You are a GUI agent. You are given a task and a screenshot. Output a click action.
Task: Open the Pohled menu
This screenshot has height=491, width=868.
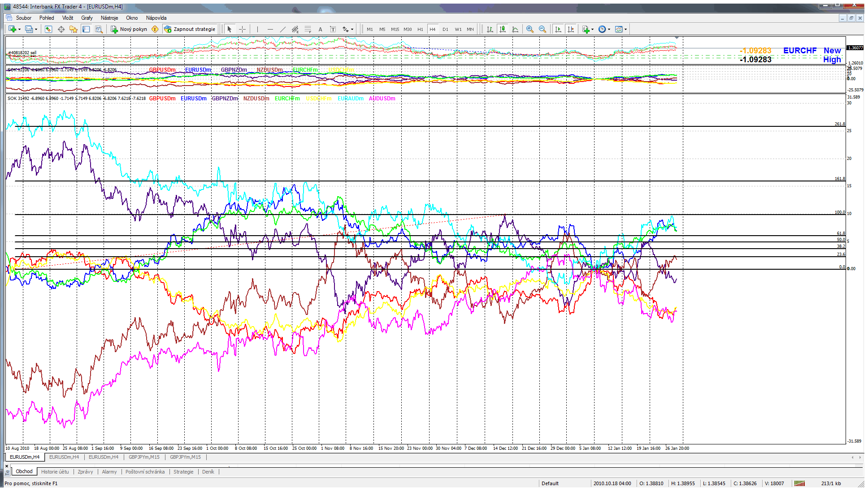tap(47, 18)
